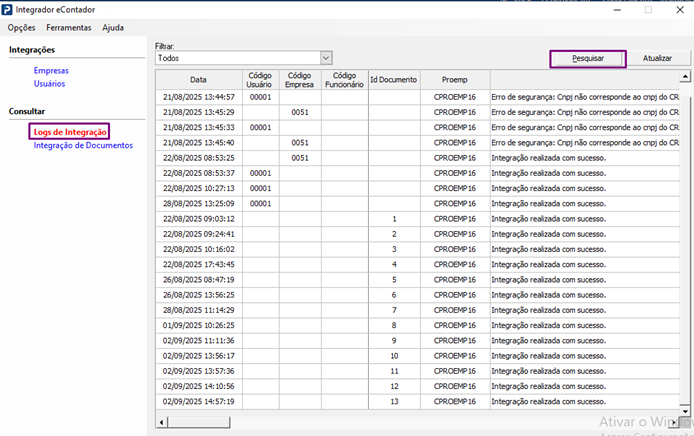Open Logs de Integração

[70, 132]
